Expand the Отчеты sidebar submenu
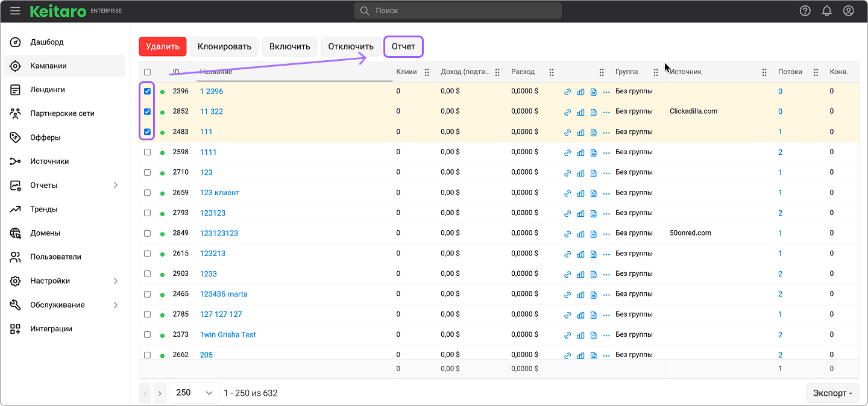This screenshot has width=868, height=406. pos(116,186)
